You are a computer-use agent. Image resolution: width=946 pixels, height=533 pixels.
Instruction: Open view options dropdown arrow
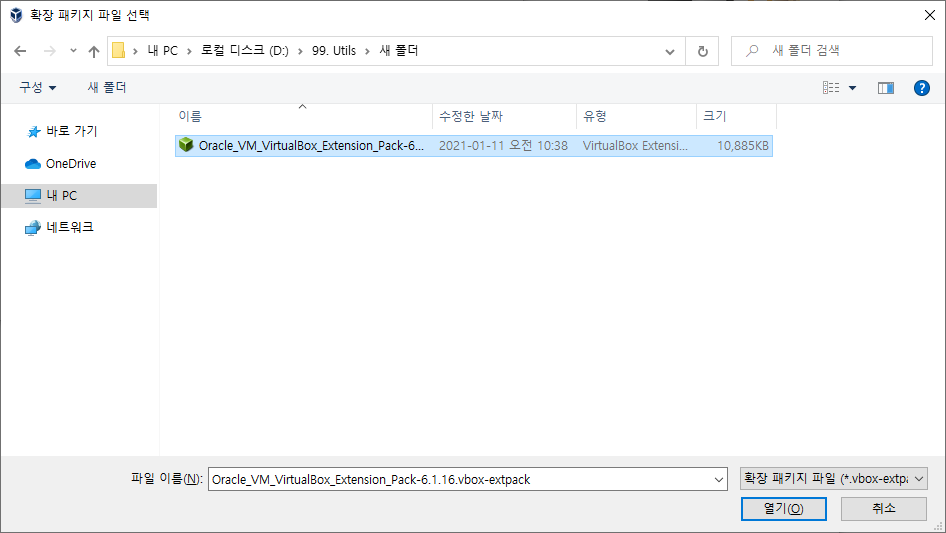pos(852,88)
